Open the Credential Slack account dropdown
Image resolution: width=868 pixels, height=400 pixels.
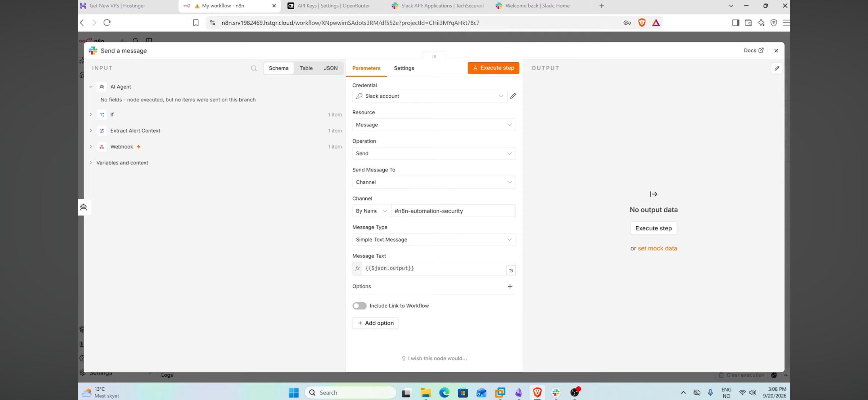[430, 96]
